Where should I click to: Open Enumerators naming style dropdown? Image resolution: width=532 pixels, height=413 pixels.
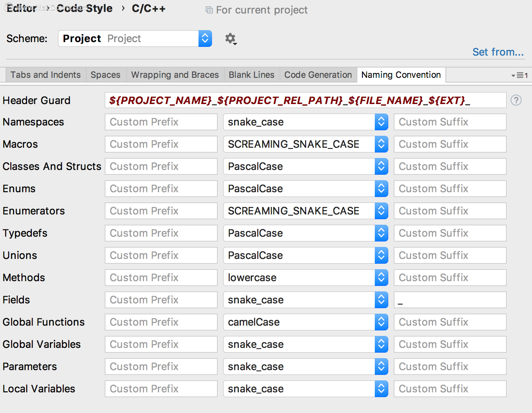306,211
